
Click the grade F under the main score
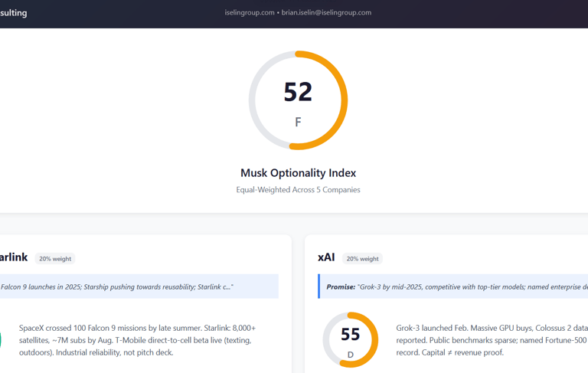298,123
